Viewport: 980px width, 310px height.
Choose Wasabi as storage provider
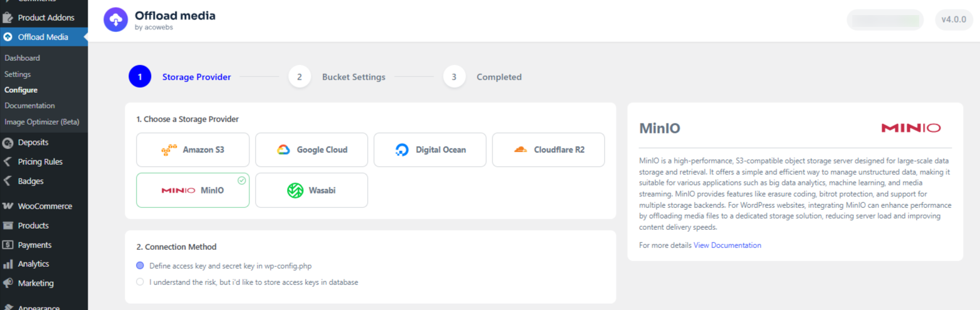tap(311, 190)
